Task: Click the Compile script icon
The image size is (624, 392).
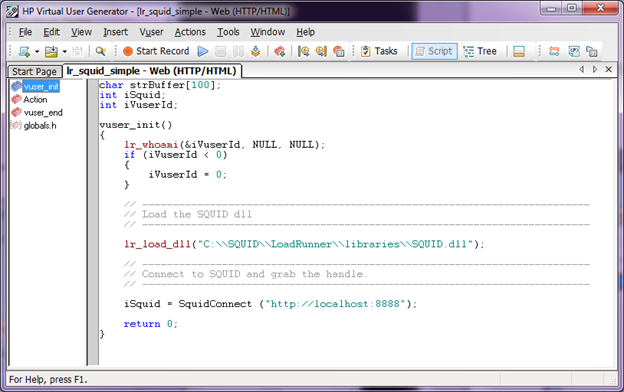Action: pos(255,51)
